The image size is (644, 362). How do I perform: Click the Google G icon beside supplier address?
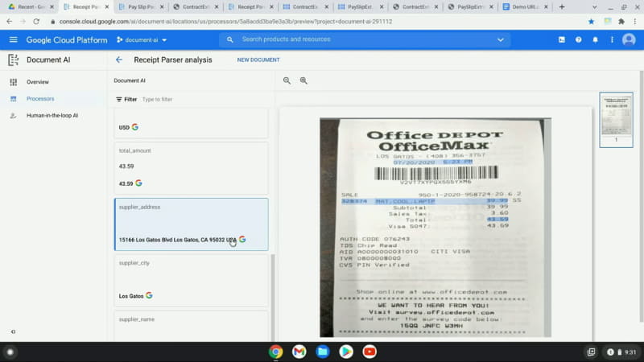coord(242,239)
